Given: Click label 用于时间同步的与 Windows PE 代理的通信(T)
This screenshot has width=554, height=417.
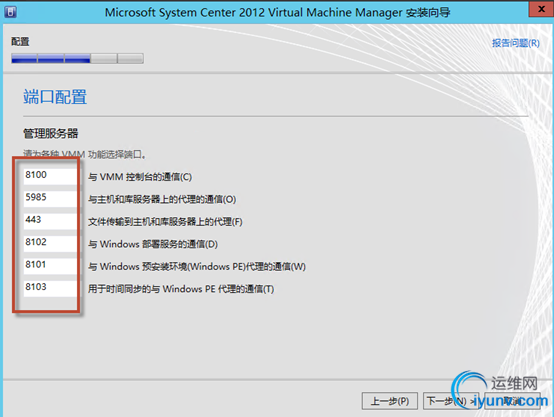Looking at the screenshot, I should click(x=181, y=289).
